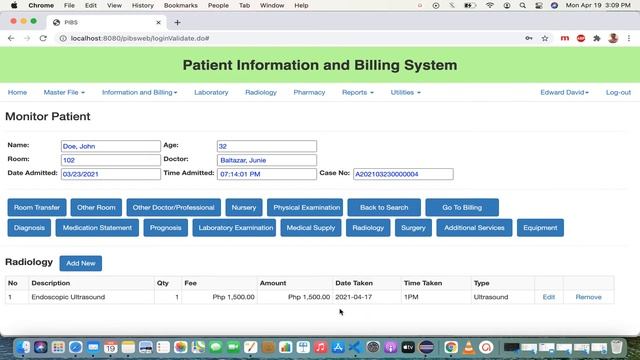Expand the Reports dropdown

[x=358, y=92]
